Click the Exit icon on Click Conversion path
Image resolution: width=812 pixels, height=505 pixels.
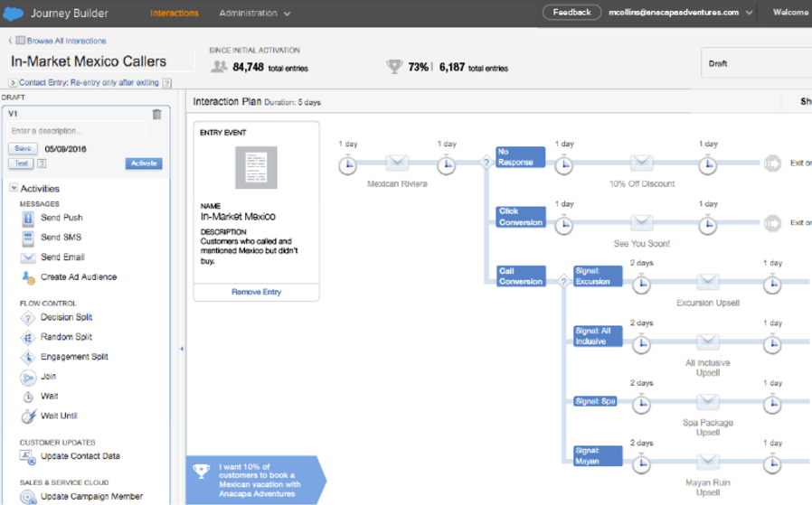point(772,223)
